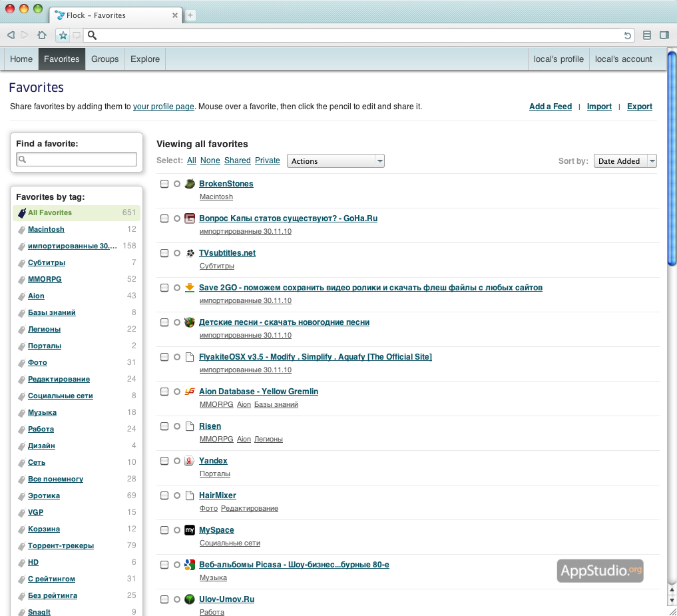
Task: Open the Flock sidebar list icon
Action: (647, 35)
